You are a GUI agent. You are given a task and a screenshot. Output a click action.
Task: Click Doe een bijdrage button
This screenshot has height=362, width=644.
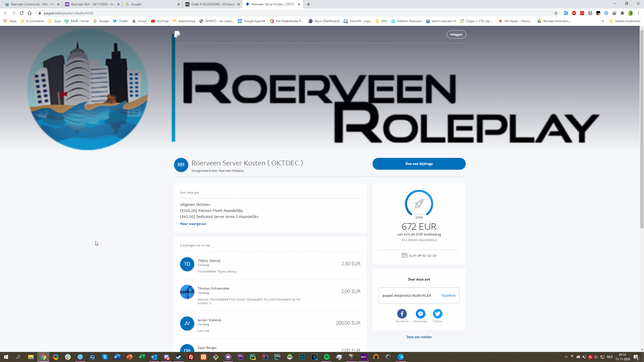pos(419,164)
